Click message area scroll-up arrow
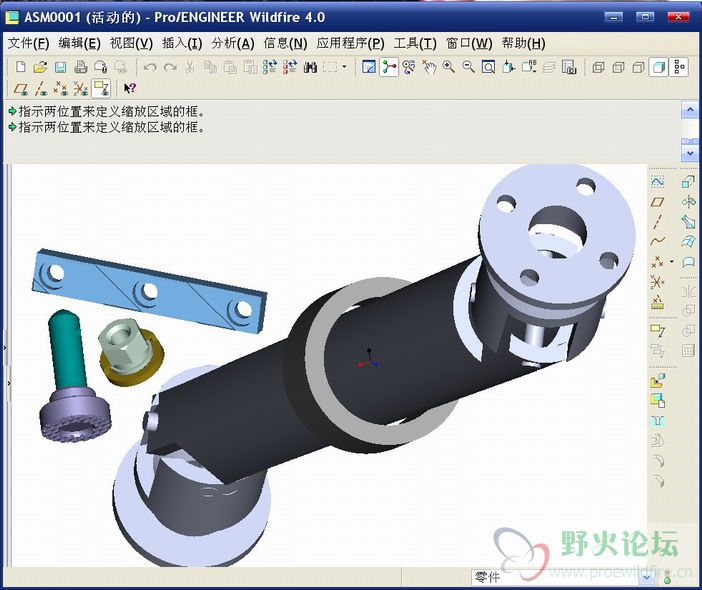 point(690,110)
